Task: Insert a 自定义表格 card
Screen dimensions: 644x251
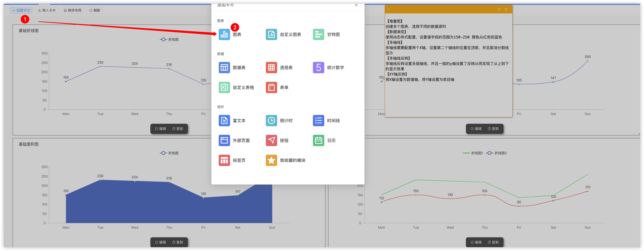Action: tap(237, 87)
